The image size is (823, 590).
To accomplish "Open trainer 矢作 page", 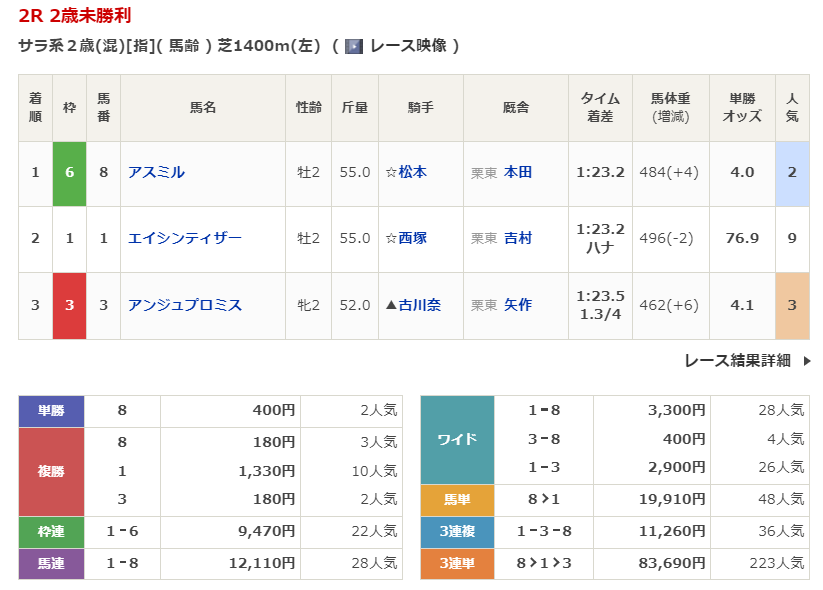I will point(518,305).
